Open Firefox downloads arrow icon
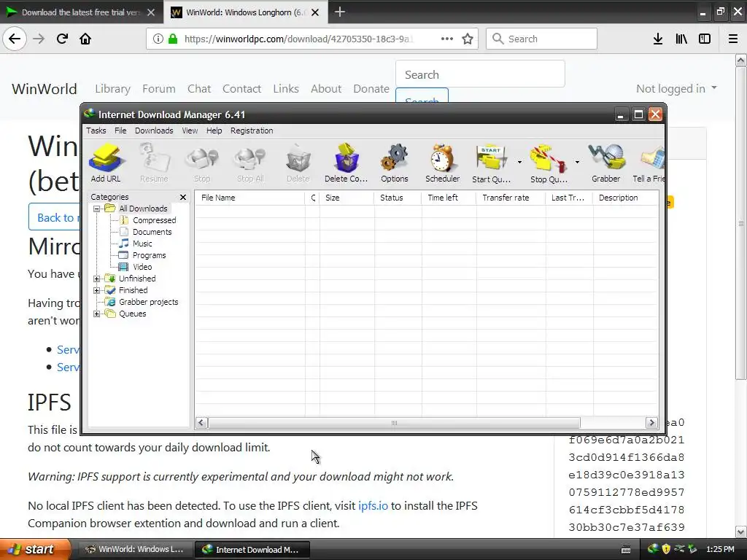The image size is (747, 560). [658, 39]
